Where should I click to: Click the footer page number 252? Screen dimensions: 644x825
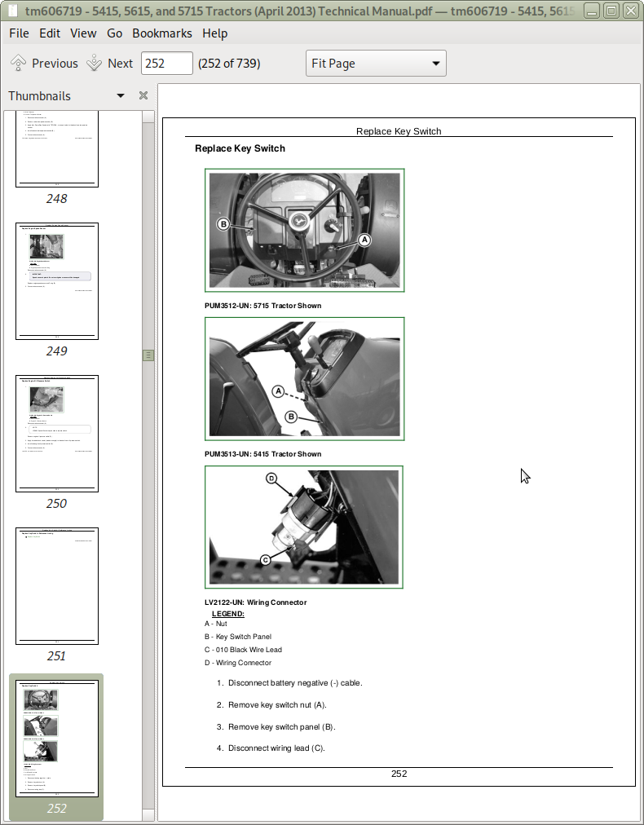399,774
